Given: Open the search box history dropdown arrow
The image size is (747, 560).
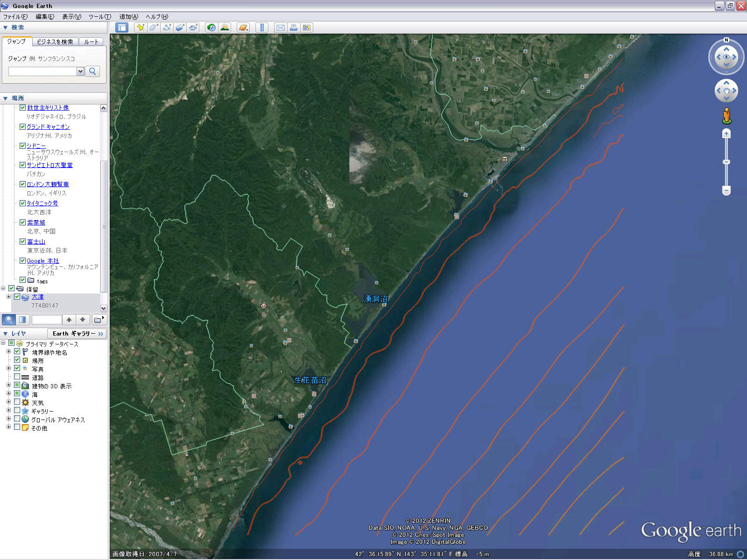Looking at the screenshot, I should [80, 71].
